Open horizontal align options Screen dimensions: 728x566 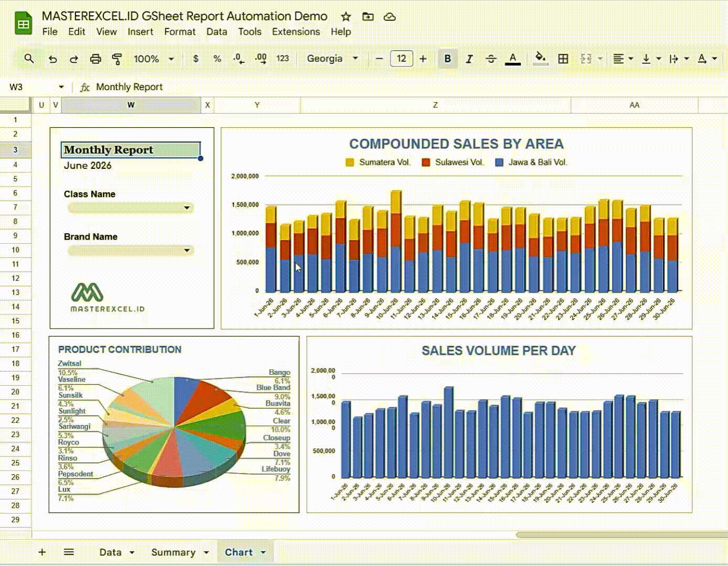[x=623, y=59]
